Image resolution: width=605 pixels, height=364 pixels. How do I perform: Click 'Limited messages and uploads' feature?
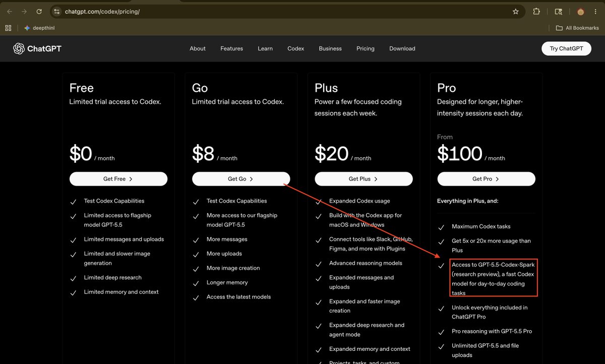tap(124, 239)
